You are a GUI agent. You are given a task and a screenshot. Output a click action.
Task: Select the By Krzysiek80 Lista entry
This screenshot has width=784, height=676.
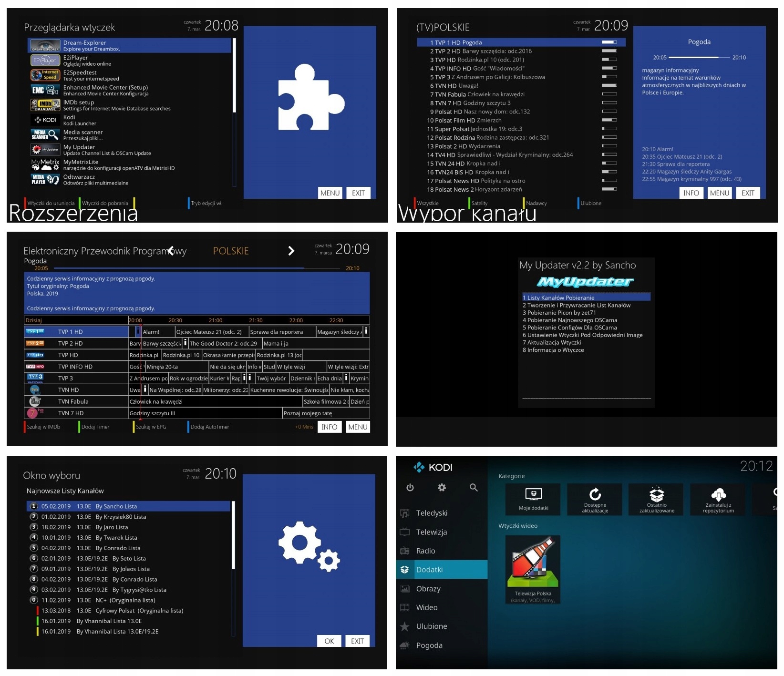pyautogui.click(x=121, y=517)
